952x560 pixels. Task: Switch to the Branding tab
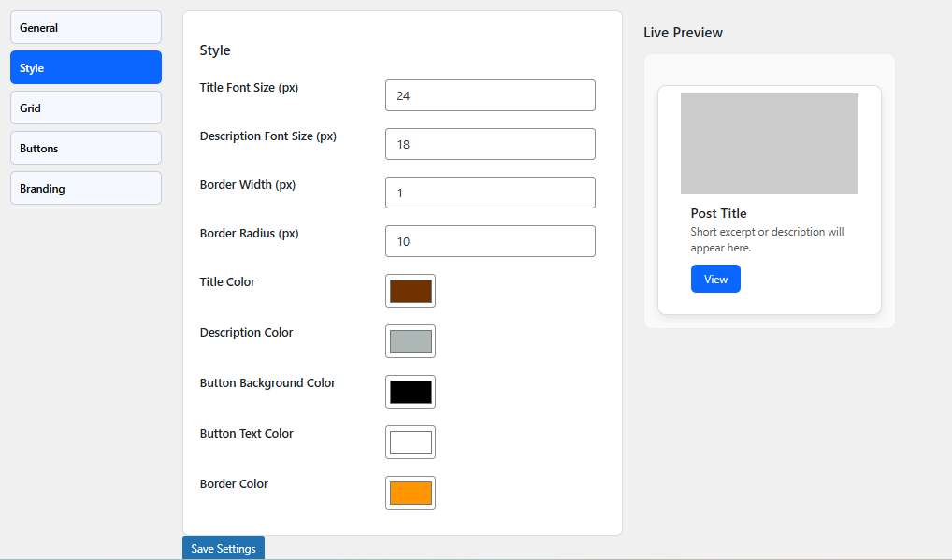point(85,188)
